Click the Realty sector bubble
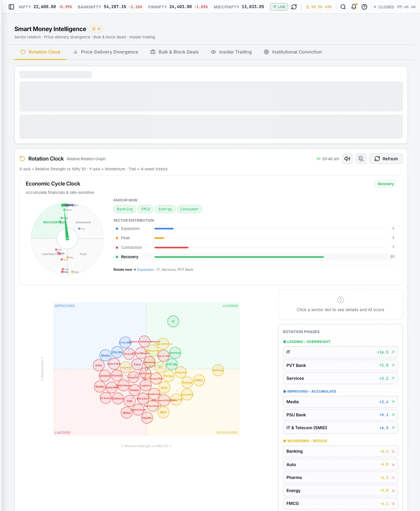The height and width of the screenshot is (511, 420). 100,386
